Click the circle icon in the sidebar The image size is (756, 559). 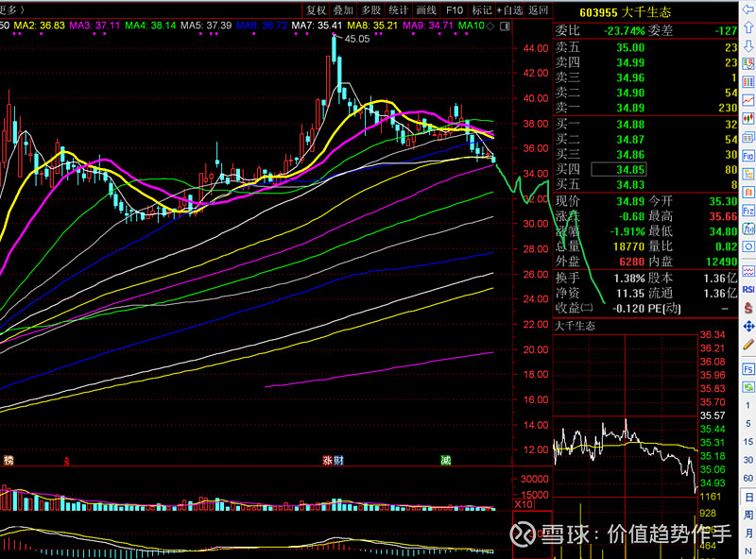click(x=748, y=247)
